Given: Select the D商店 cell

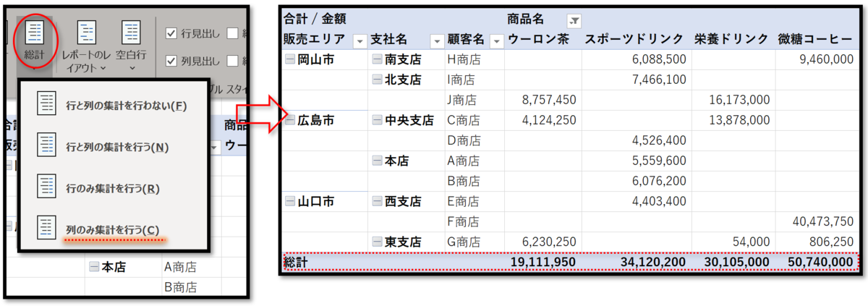Looking at the screenshot, I should pyautogui.click(x=465, y=140).
